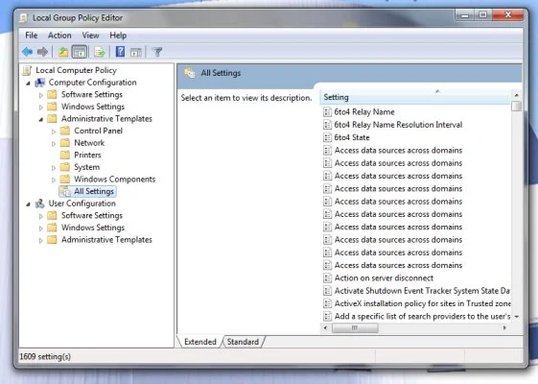Expand the Network node
Image resolution: width=538 pixels, height=384 pixels.
54,143
